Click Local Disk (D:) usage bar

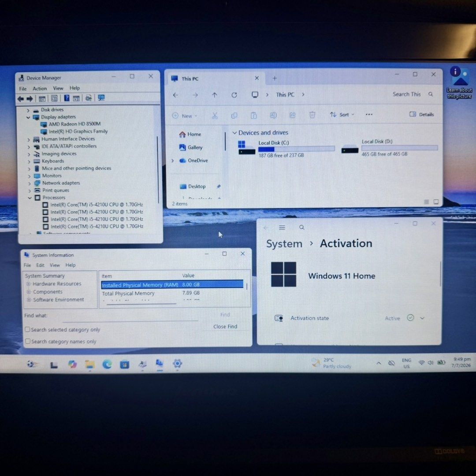pos(399,148)
